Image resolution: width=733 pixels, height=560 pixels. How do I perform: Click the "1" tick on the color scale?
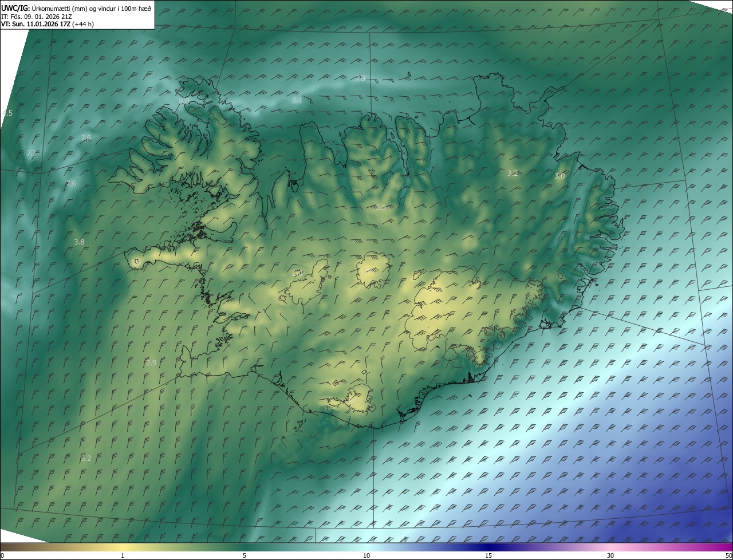click(123, 555)
